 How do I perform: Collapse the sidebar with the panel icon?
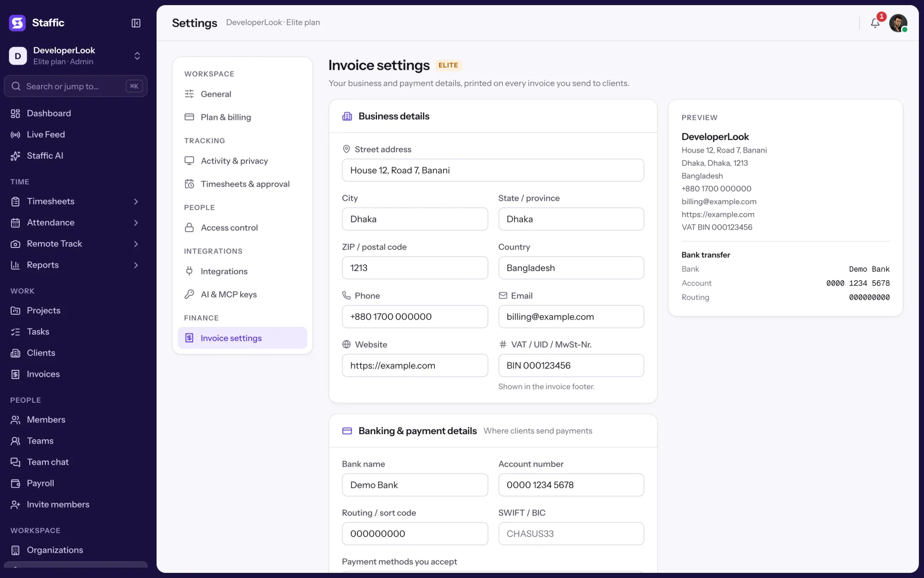point(136,23)
